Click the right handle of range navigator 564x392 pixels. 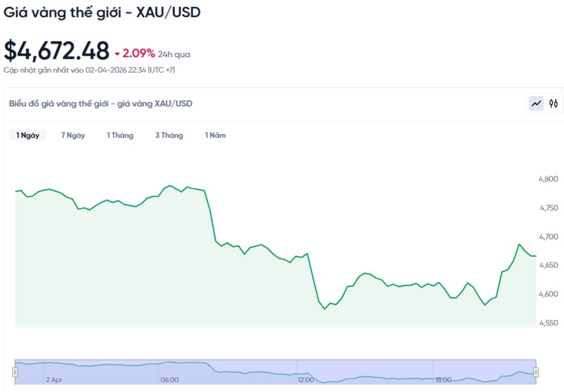tap(536, 372)
